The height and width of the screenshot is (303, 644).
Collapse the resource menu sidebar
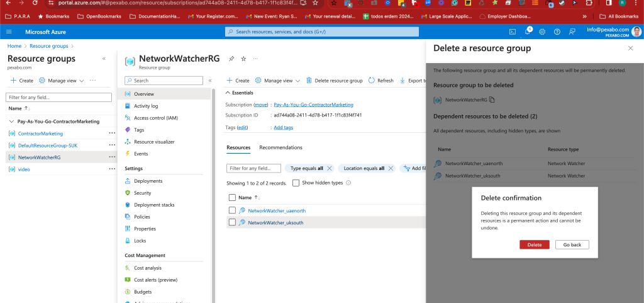(210, 81)
